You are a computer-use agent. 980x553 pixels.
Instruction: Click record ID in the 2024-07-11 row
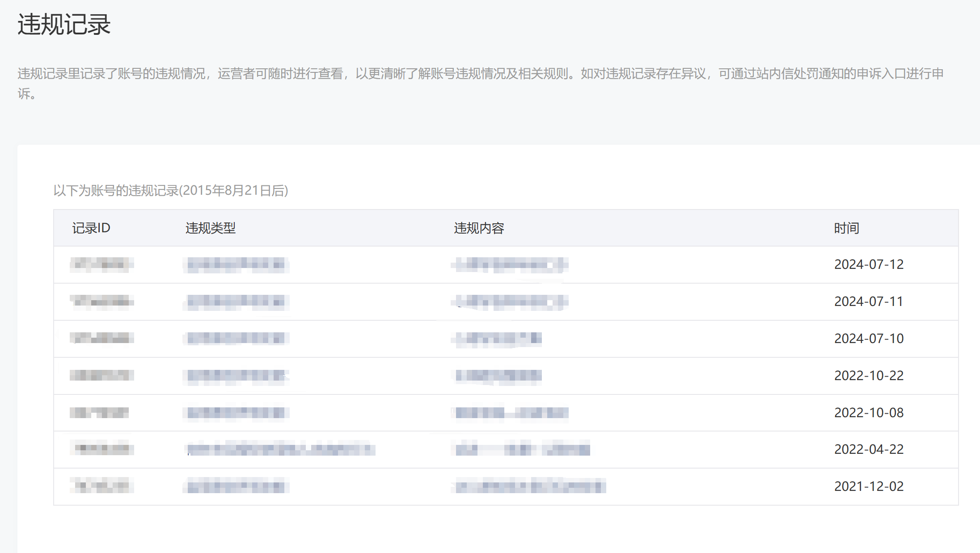[102, 302]
